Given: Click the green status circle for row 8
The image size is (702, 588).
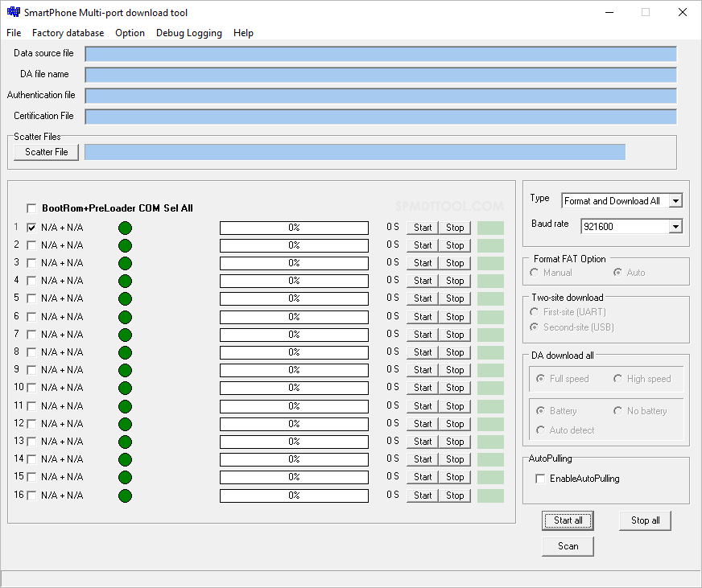Looking at the screenshot, I should pos(125,352).
